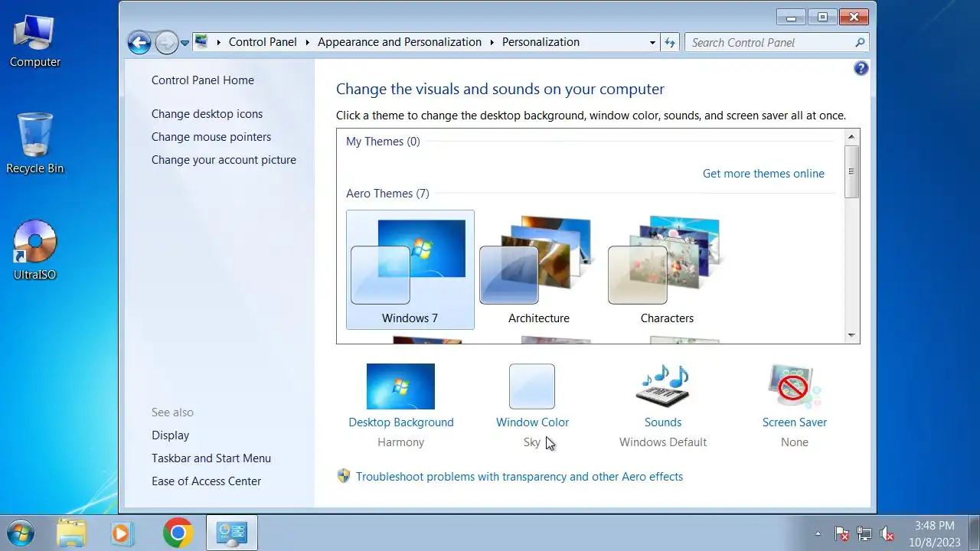Image resolution: width=980 pixels, height=551 pixels.
Task: Click the search magnifier icon
Action: pos(860,43)
